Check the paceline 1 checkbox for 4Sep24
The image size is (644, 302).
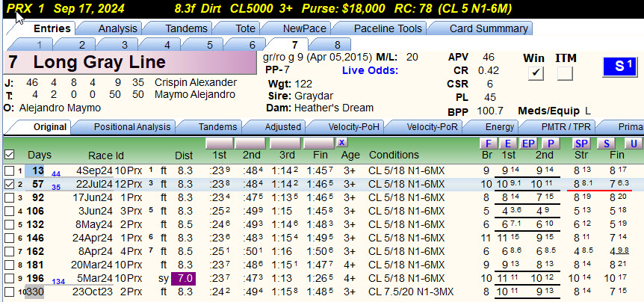tap(9, 171)
